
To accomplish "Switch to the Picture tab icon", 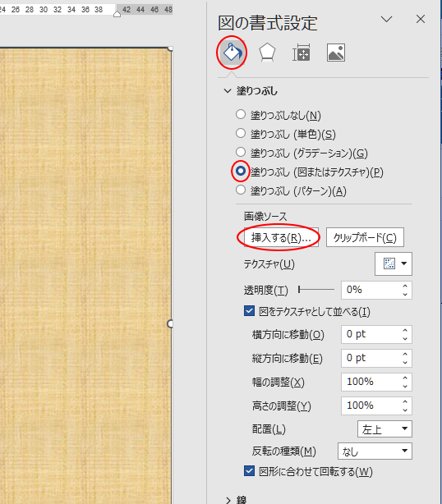I will 336,53.
